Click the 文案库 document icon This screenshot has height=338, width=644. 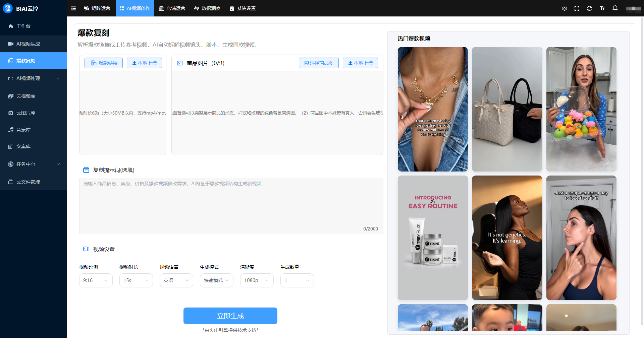click(x=11, y=146)
